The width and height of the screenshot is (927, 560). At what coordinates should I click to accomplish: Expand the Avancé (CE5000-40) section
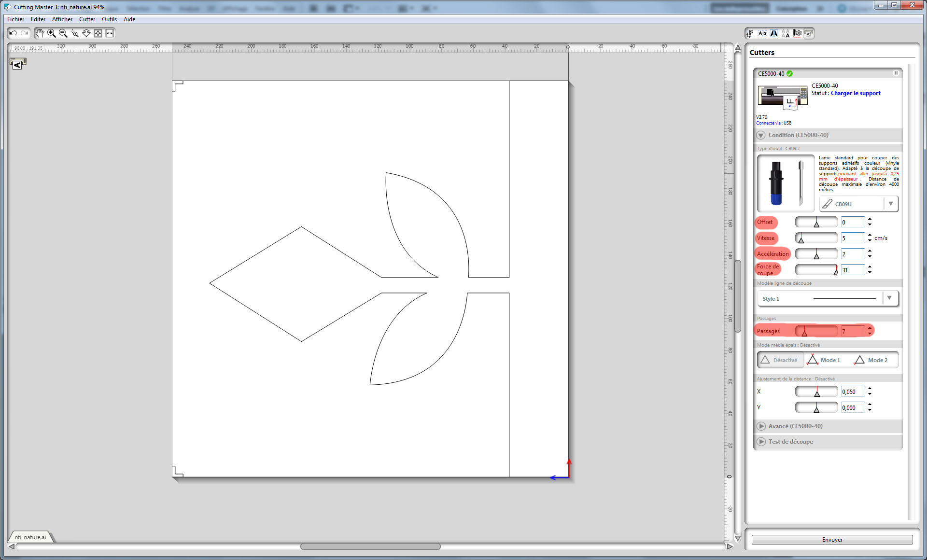(761, 426)
